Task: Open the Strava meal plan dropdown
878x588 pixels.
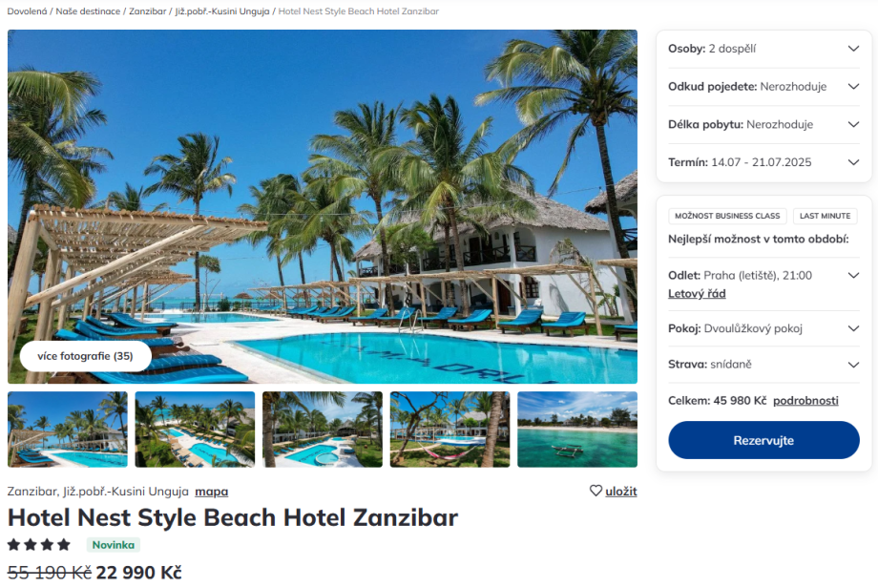Action: pos(763,365)
